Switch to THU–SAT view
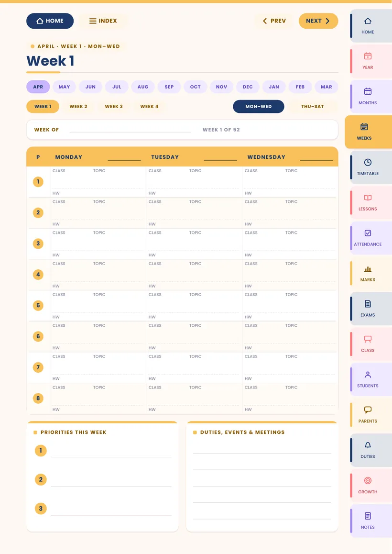The image size is (392, 554). coord(313,106)
